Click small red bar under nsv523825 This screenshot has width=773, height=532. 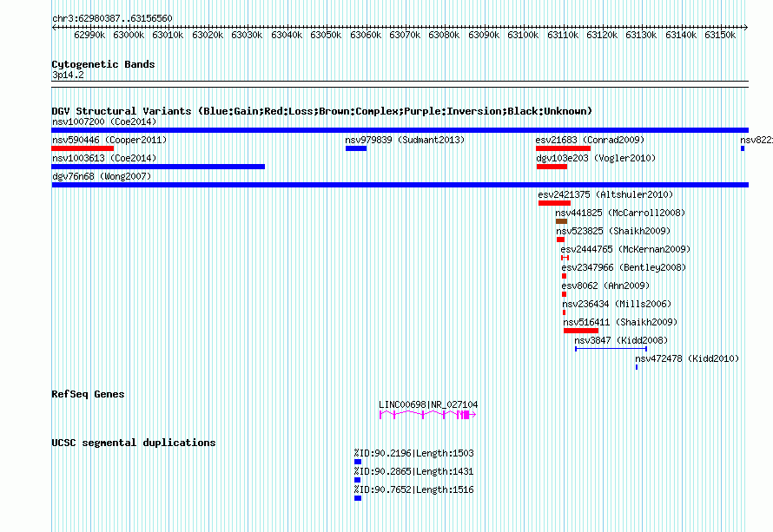pyautogui.click(x=560, y=240)
